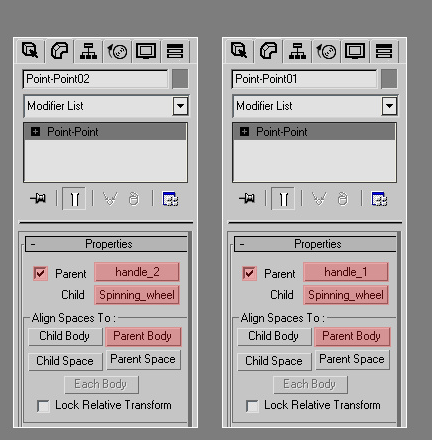Uncheck the Parent checkbox for handle_2
The height and width of the screenshot is (440, 432).
coord(41,273)
